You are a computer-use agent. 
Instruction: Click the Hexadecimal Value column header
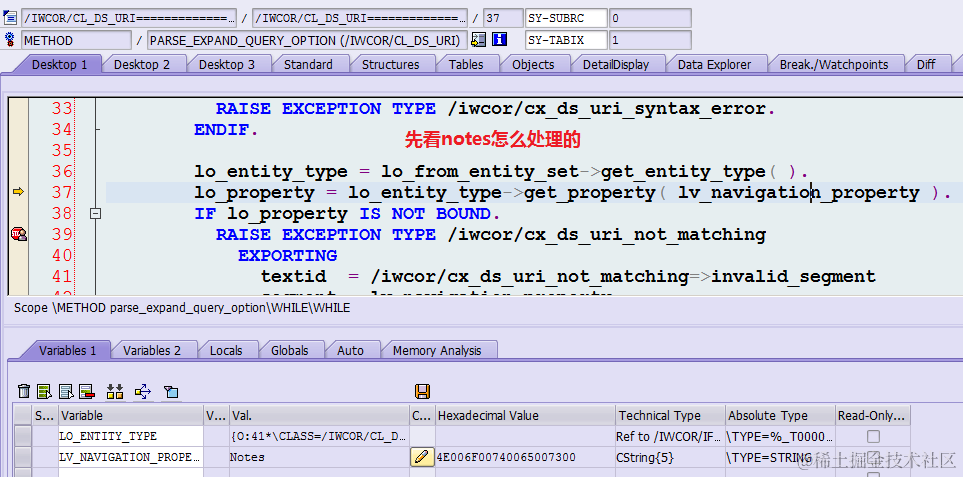525,416
